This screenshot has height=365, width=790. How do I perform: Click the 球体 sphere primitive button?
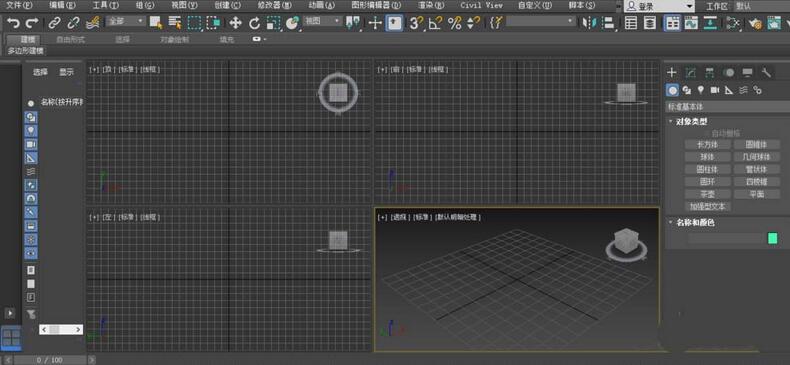coord(707,157)
